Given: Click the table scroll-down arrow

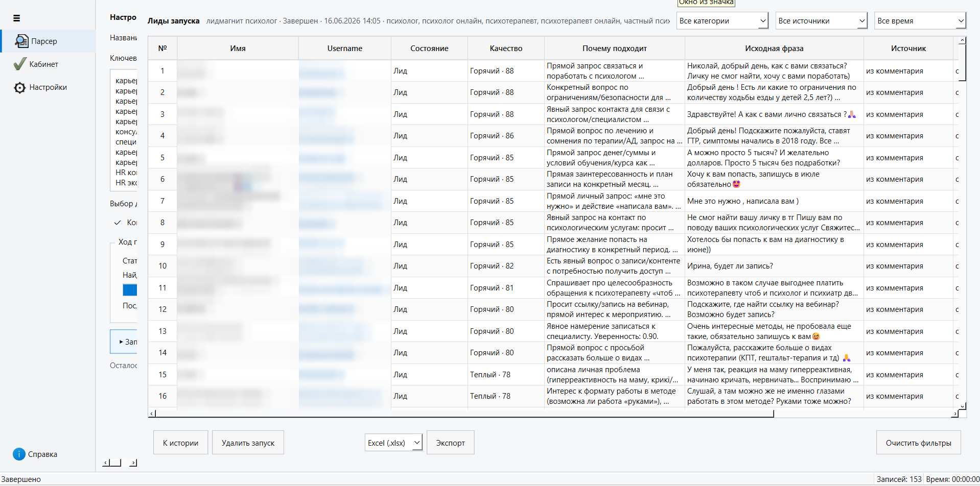Looking at the screenshot, I should (x=962, y=406).
